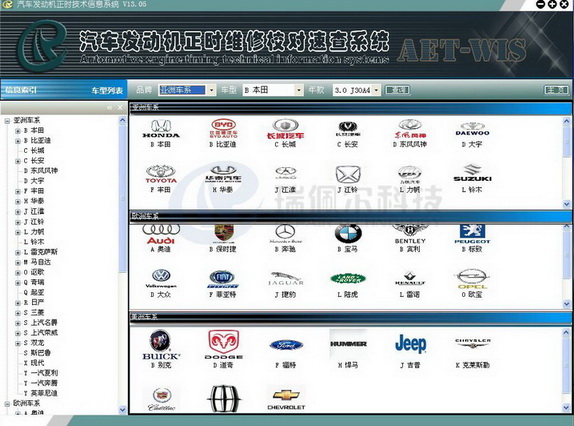Choose the Lincoln brand logo
Image resolution: width=574 pixels, height=426 pixels.
click(224, 398)
